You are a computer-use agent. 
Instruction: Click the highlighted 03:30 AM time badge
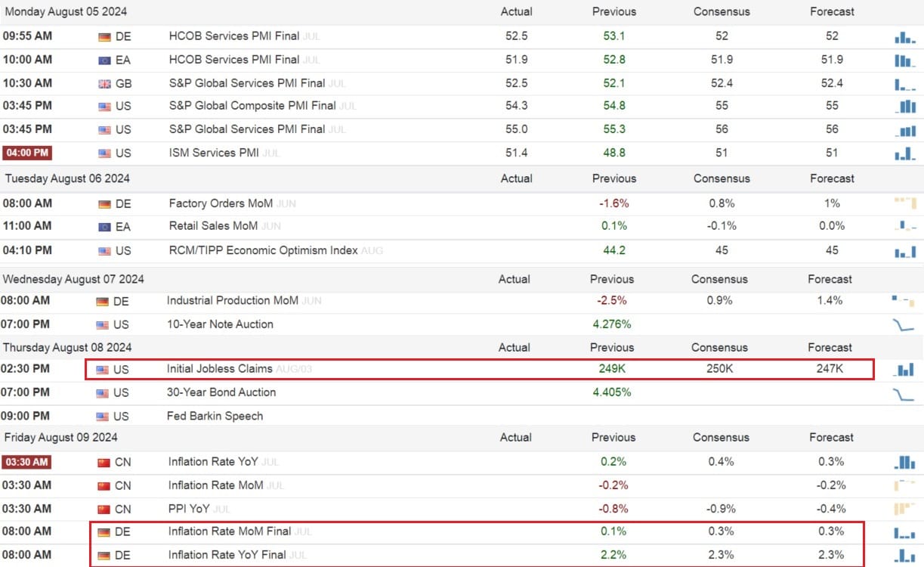(27, 462)
